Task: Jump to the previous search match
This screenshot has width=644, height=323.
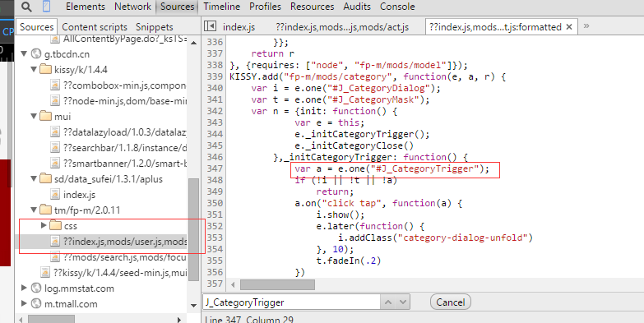Action: click(x=388, y=302)
